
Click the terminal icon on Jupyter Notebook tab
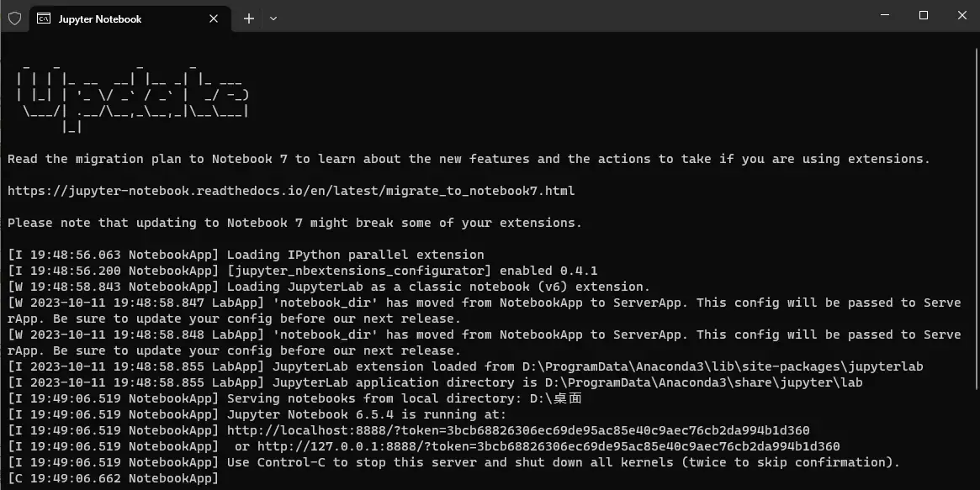coord(44,18)
